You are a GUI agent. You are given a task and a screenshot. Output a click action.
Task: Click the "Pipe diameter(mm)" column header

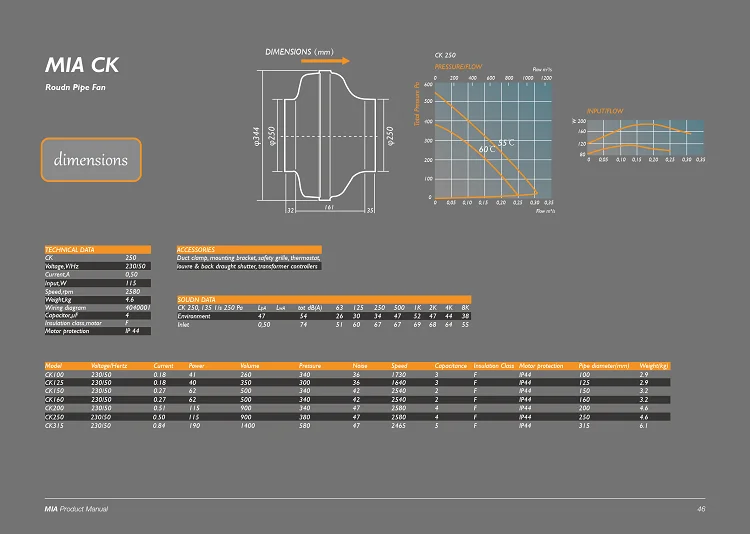click(x=604, y=366)
